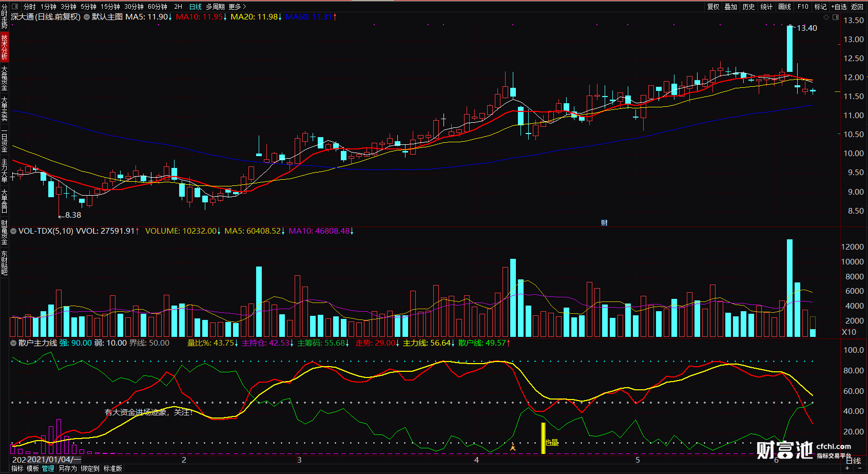Open 大单买卖 in the left sidebar
The image size is (868, 474).
(x=4, y=109)
